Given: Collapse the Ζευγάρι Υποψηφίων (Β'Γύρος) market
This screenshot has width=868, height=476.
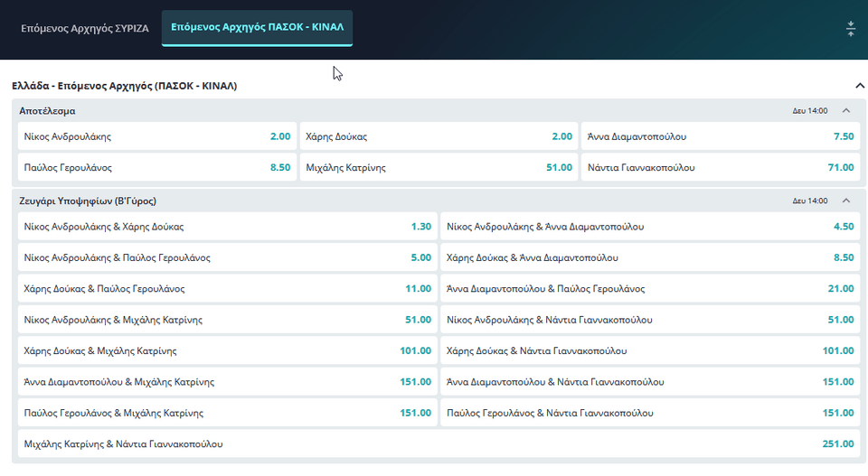Looking at the screenshot, I should point(846,201).
